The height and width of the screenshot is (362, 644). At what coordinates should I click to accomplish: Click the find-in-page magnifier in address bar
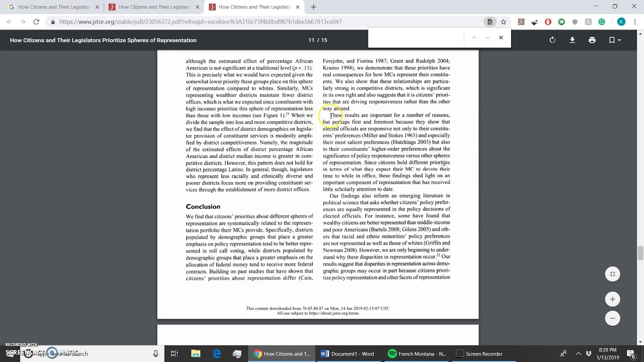click(490, 22)
